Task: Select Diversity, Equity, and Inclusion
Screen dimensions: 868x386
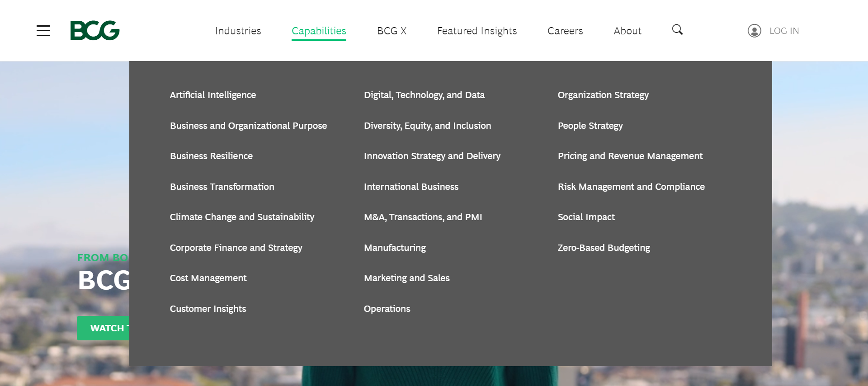Action: pyautogui.click(x=427, y=126)
